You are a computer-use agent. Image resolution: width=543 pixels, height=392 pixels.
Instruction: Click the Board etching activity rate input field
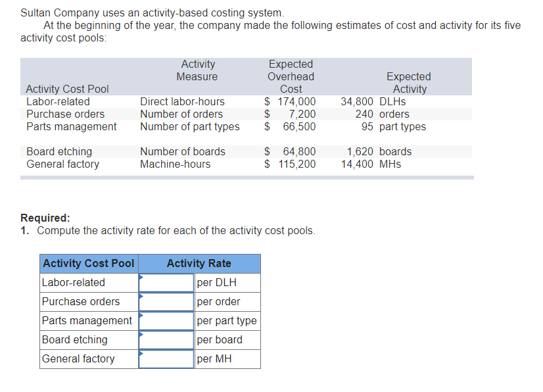pos(166,339)
